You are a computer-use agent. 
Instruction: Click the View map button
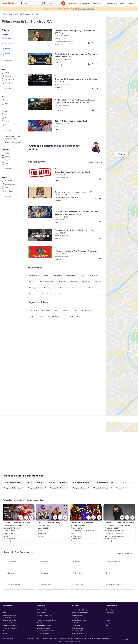[122, 154]
